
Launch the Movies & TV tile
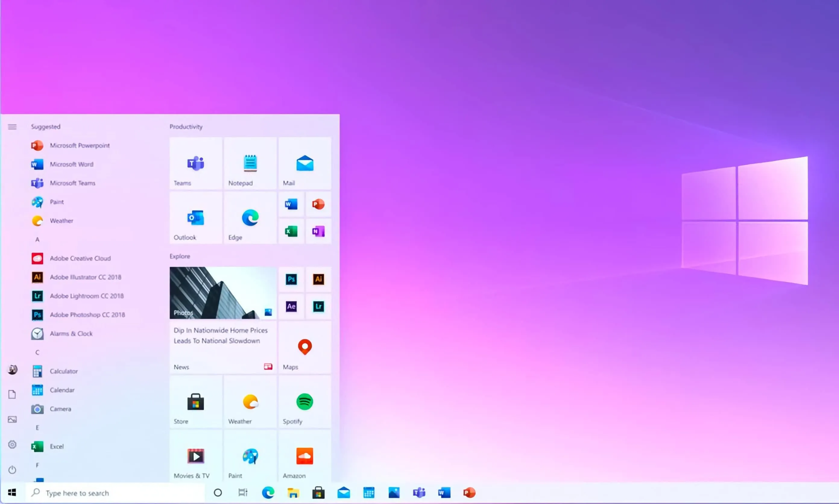click(x=196, y=456)
